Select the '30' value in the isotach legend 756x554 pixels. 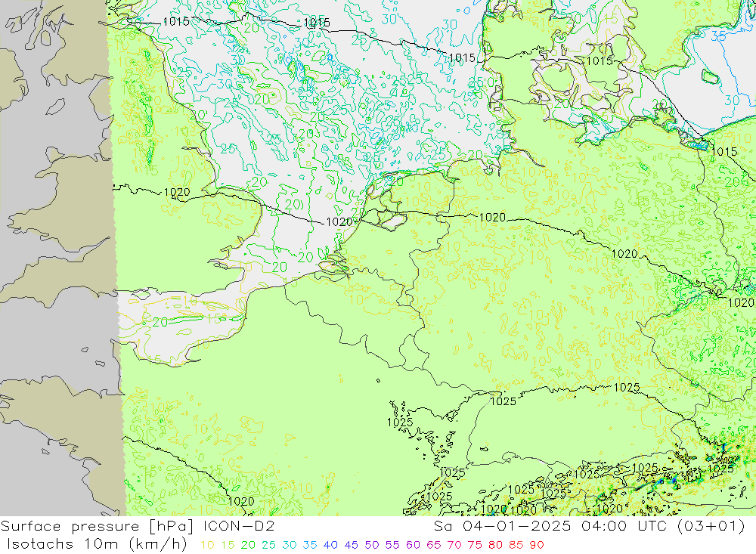(x=290, y=546)
